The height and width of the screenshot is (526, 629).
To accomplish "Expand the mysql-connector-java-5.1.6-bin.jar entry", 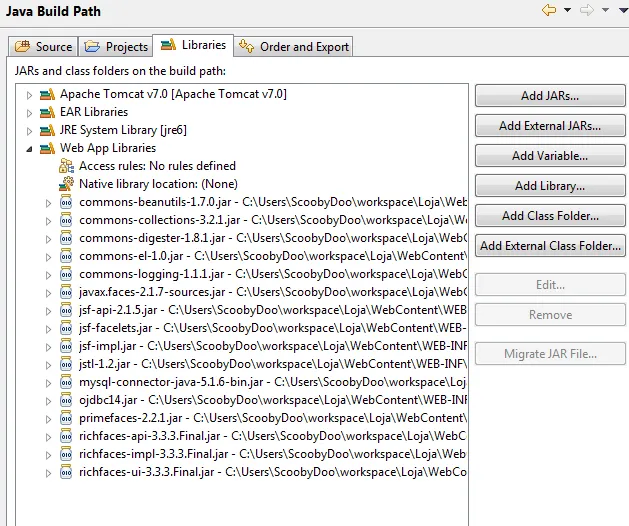I will (x=49, y=384).
